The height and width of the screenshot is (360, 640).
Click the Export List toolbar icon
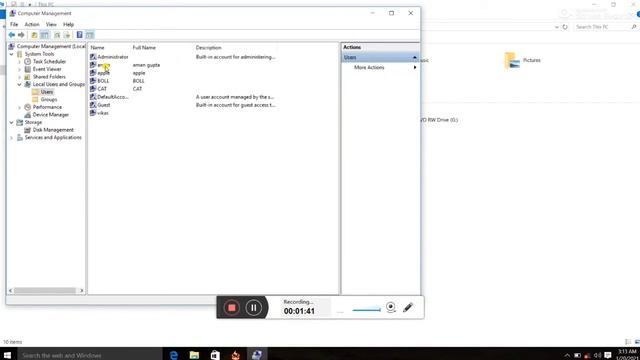[67, 35]
